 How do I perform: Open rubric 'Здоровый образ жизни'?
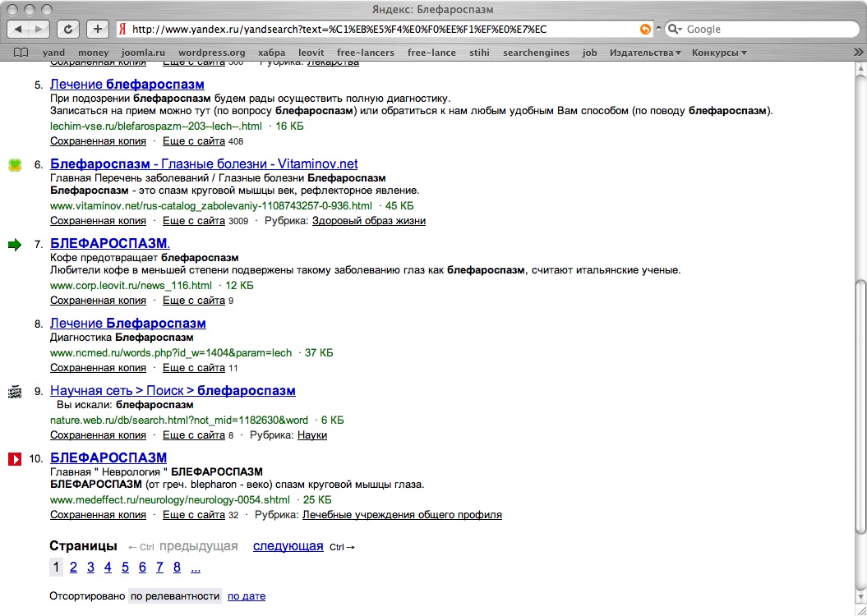point(369,221)
